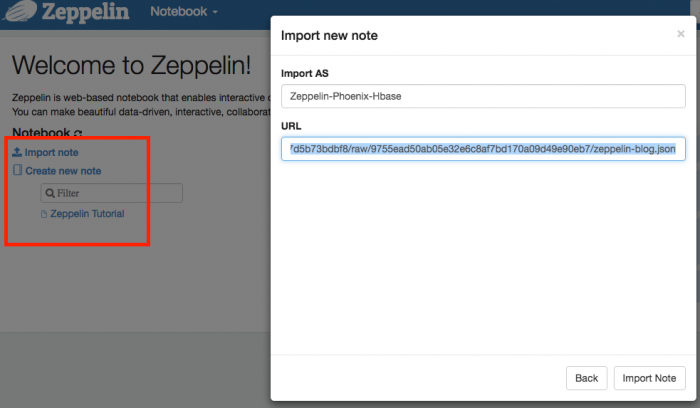This screenshot has width=700, height=408.
Task: Click the upload icon next to Import note
Action: click(17, 152)
